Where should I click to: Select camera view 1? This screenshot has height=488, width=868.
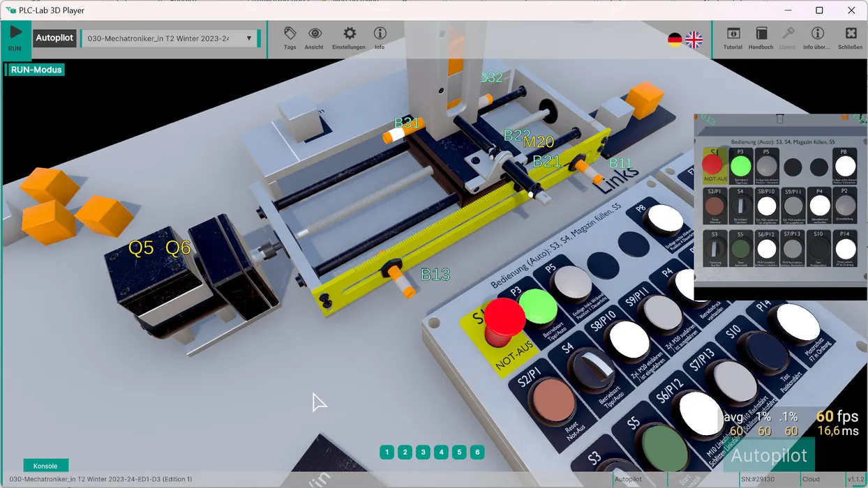pyautogui.click(x=387, y=452)
